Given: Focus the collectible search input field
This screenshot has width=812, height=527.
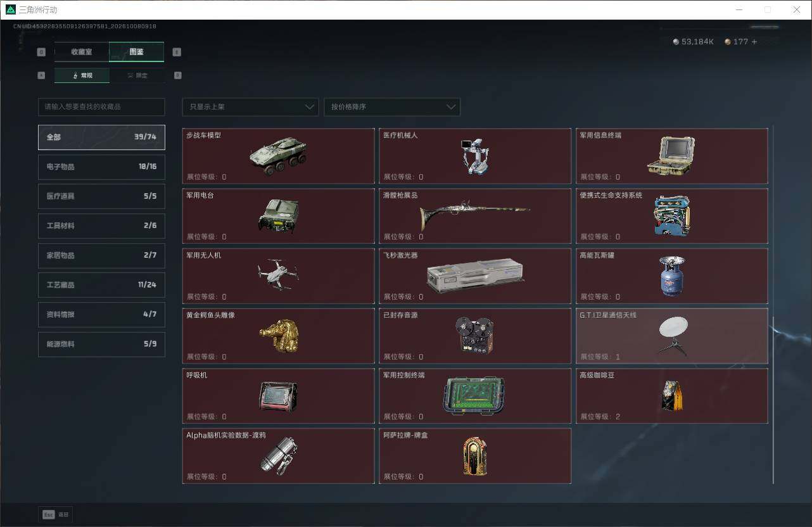Looking at the screenshot, I should [x=101, y=107].
